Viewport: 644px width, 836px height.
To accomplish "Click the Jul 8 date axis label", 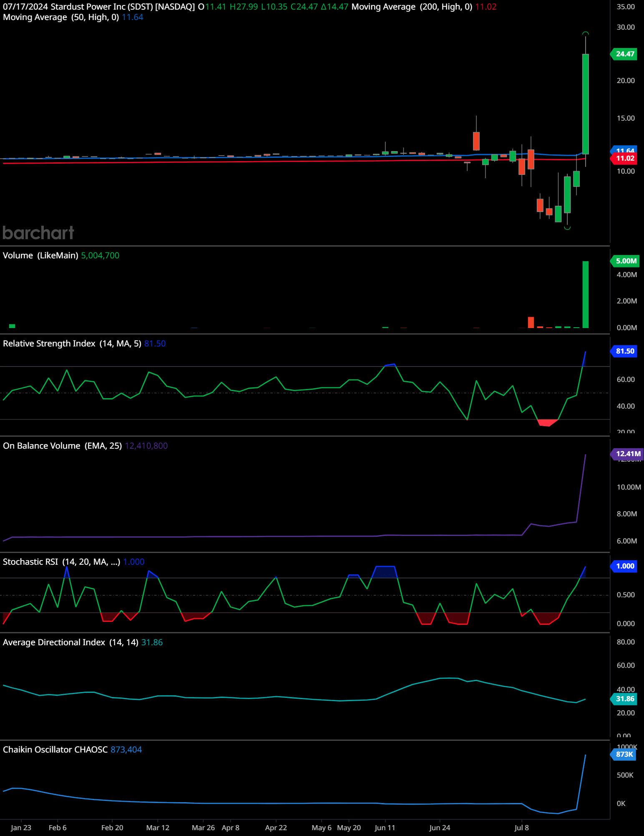I will 521,828.
